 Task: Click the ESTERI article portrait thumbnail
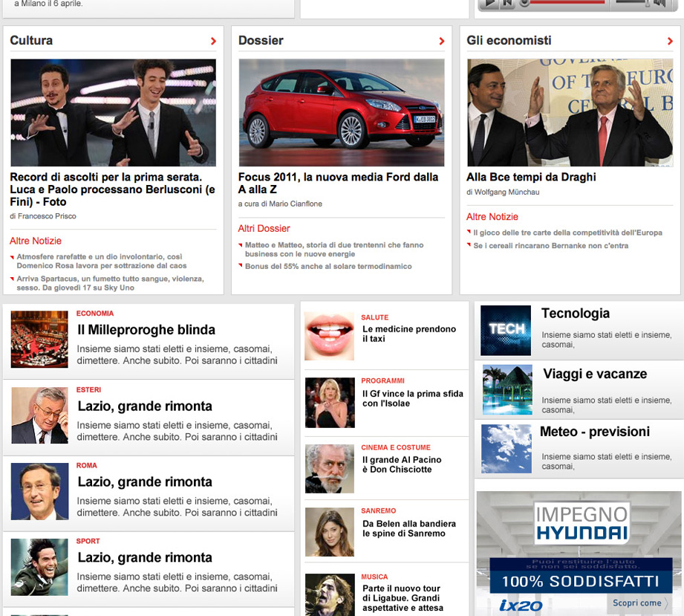pyautogui.click(x=39, y=415)
